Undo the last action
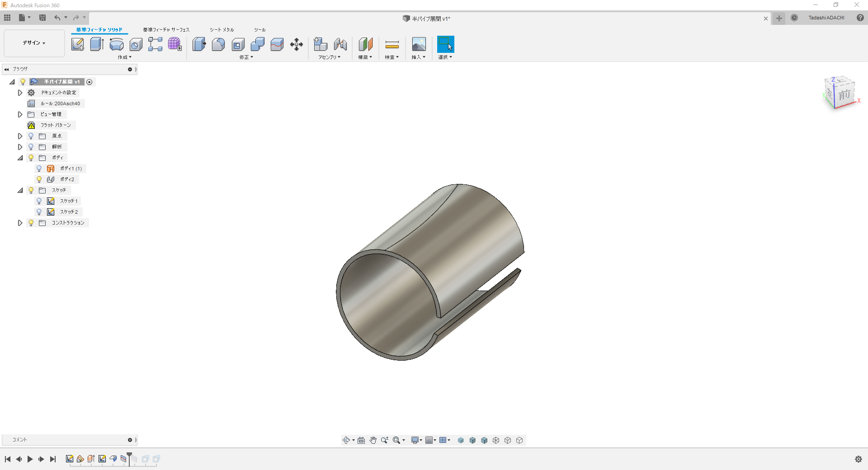This screenshot has width=868, height=470. [57, 18]
